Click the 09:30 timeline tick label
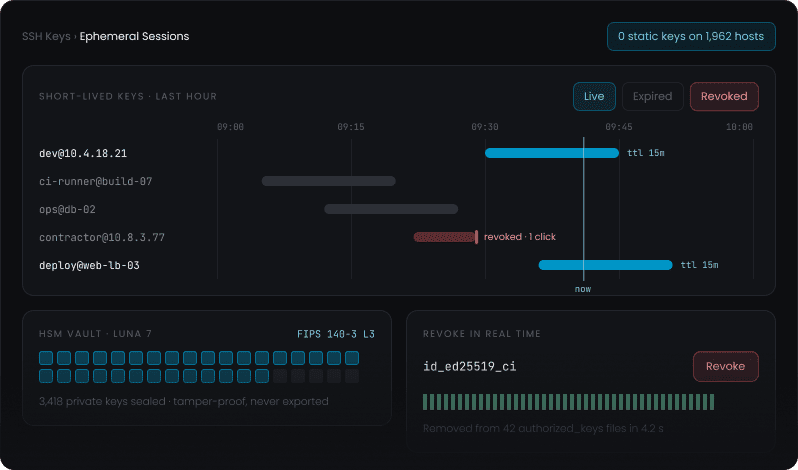The height and width of the screenshot is (470, 798). click(x=485, y=127)
